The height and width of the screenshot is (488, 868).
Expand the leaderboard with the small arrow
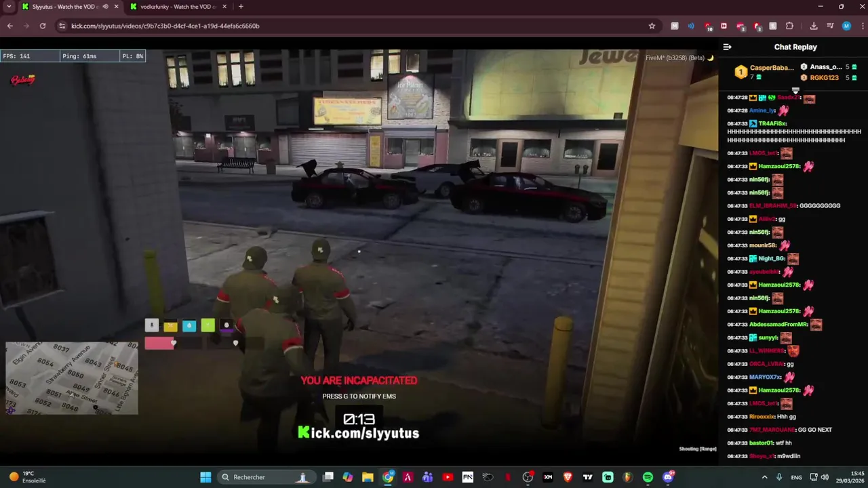(795, 90)
